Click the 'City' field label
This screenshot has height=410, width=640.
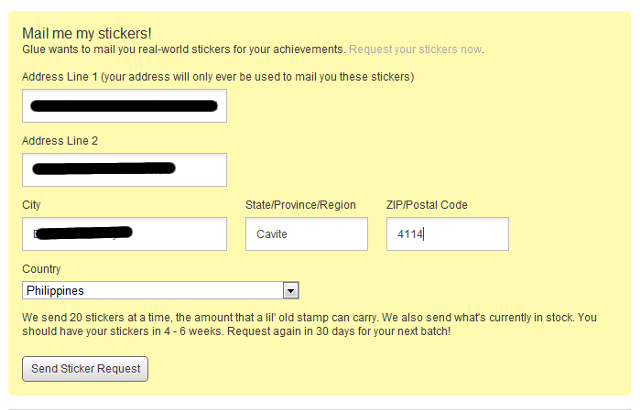coord(32,205)
